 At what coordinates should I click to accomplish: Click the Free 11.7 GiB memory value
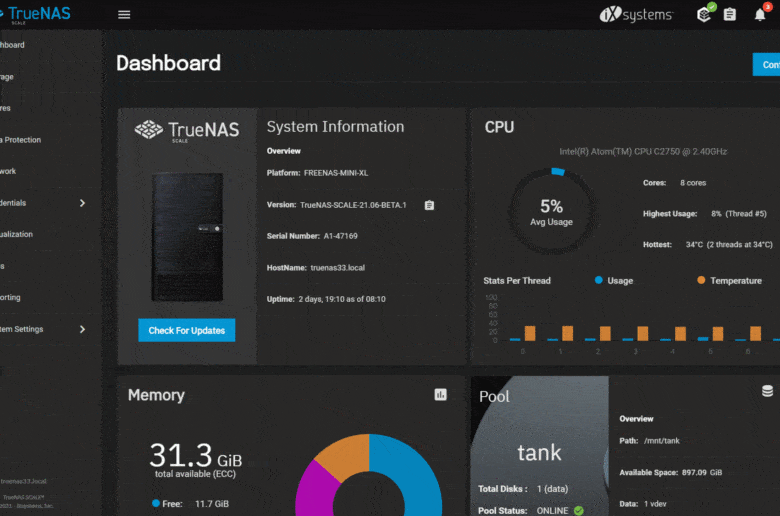[x=212, y=504]
